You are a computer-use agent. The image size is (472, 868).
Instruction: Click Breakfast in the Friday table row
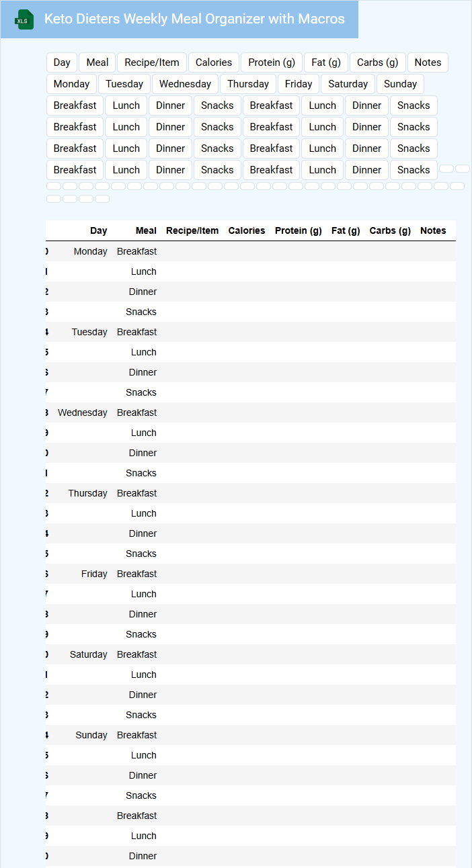coord(137,574)
